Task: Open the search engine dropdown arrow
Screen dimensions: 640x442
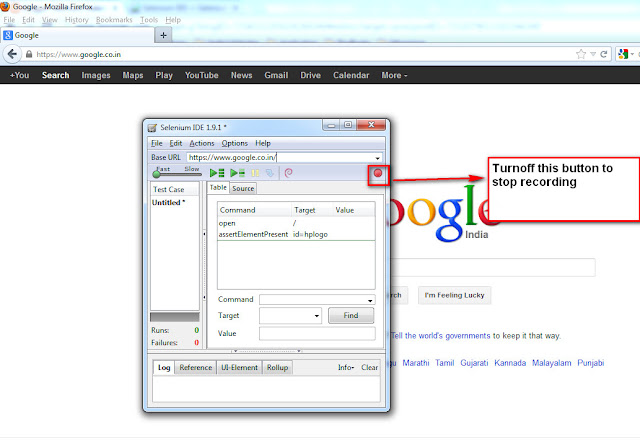Action: click(633, 54)
